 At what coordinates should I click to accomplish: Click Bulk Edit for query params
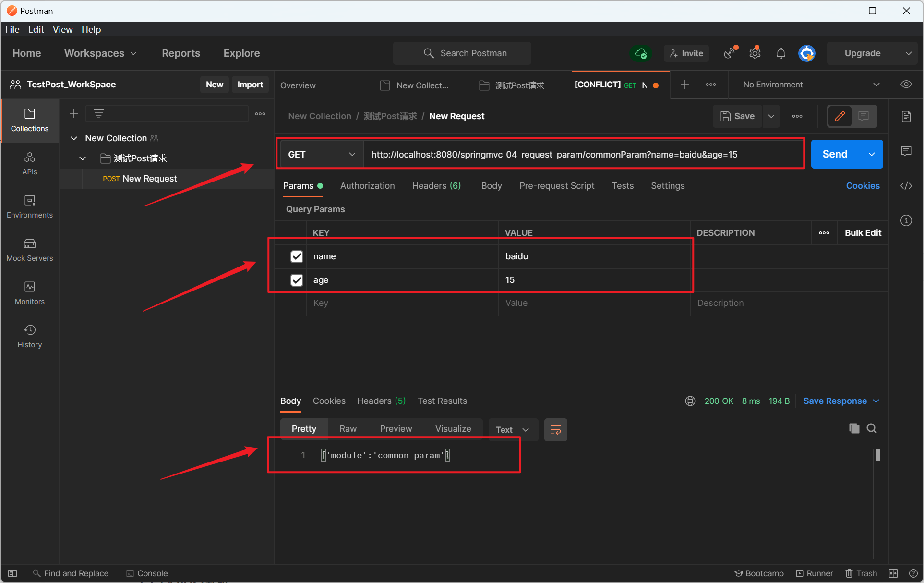[x=863, y=233]
